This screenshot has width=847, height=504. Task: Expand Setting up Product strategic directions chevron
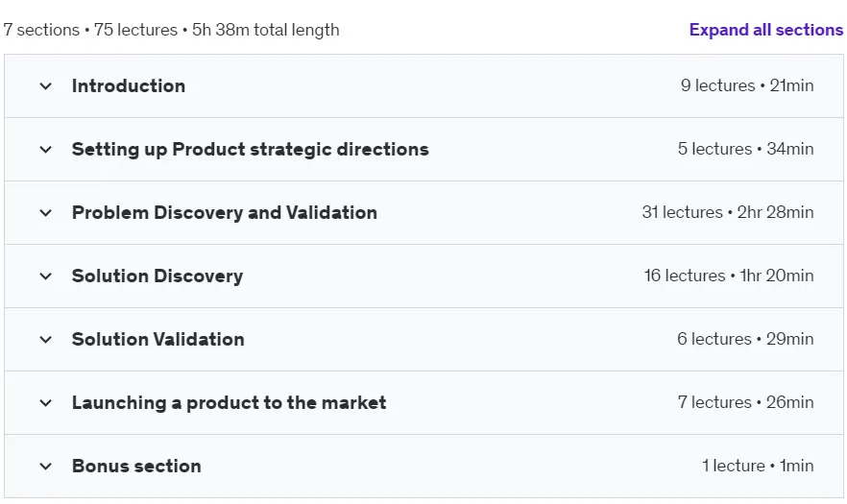click(46, 149)
